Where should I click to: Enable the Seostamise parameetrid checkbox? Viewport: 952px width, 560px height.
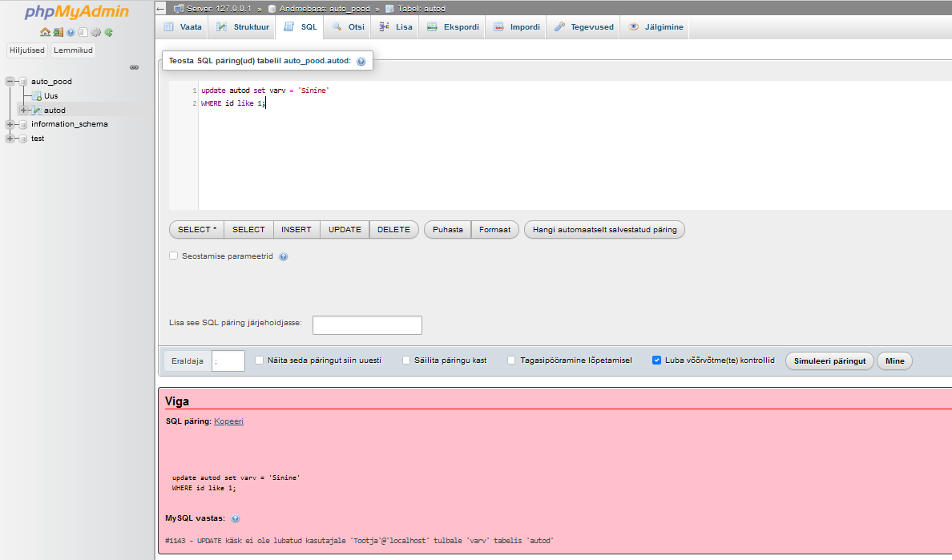174,256
